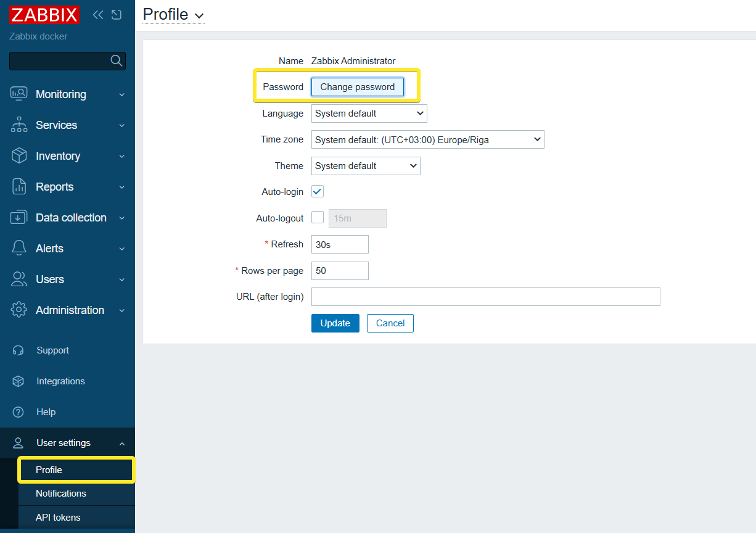Click the Administration gear icon
756x533 pixels.
19,310
